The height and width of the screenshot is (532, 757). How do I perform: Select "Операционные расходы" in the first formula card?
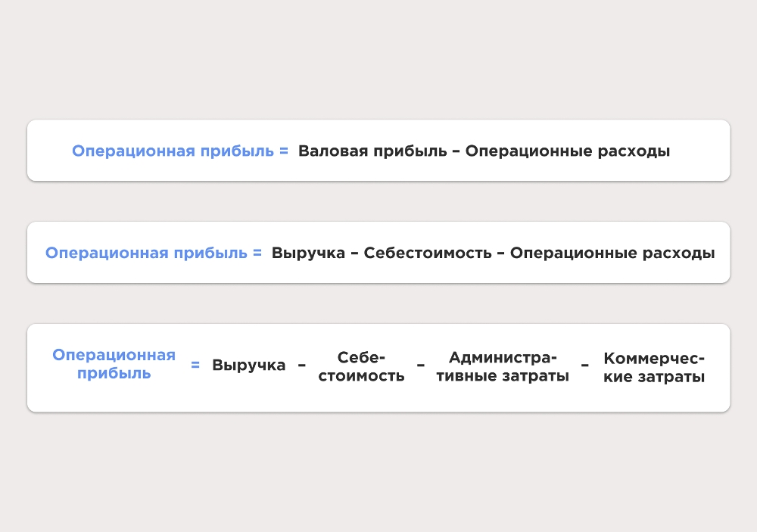pyautogui.click(x=568, y=151)
